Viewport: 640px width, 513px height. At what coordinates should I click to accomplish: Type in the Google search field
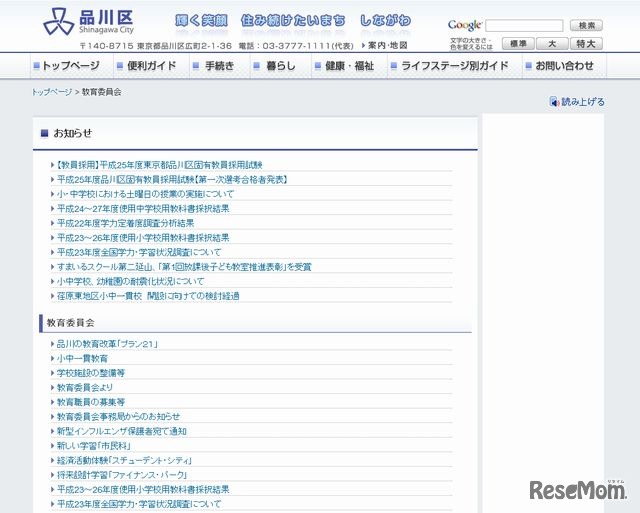click(523, 25)
